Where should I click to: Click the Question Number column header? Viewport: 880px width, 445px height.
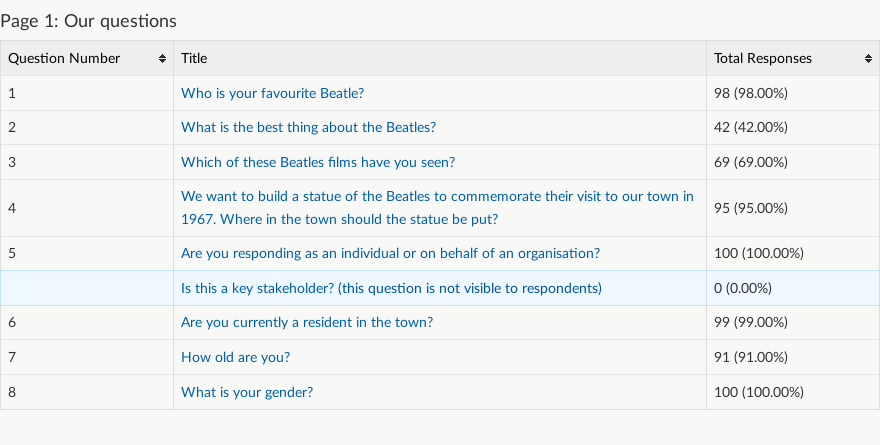point(87,58)
